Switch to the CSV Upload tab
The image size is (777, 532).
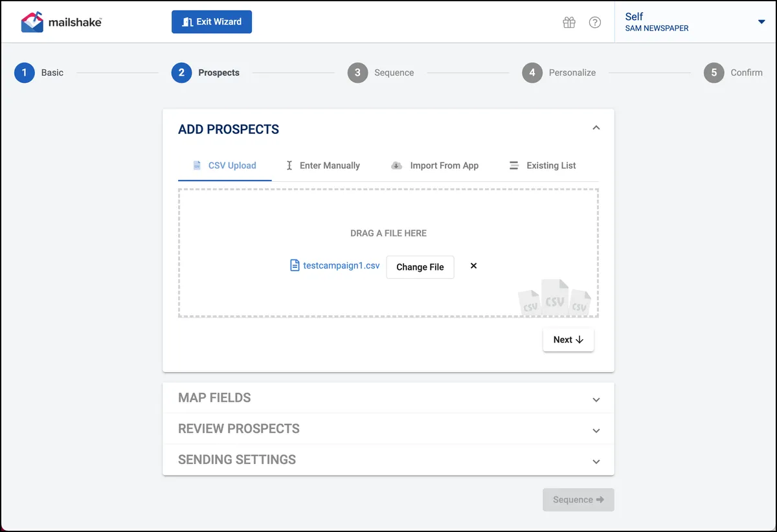tap(225, 166)
